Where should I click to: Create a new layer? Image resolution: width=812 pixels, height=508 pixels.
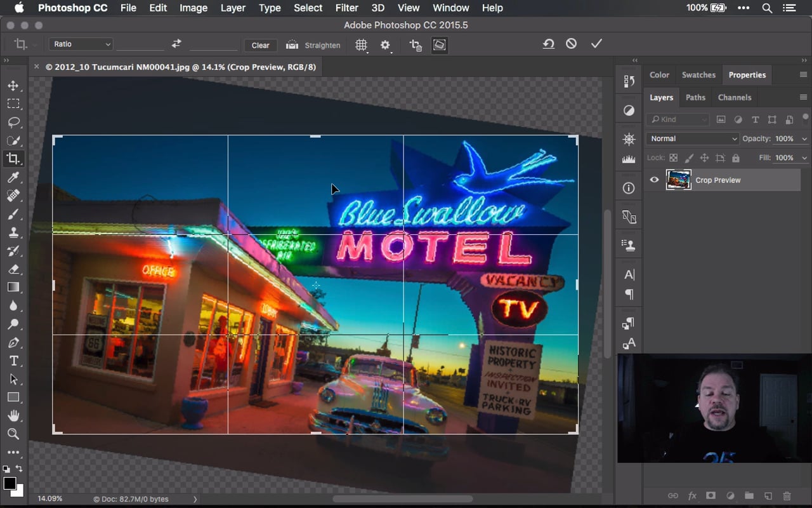tap(768, 496)
